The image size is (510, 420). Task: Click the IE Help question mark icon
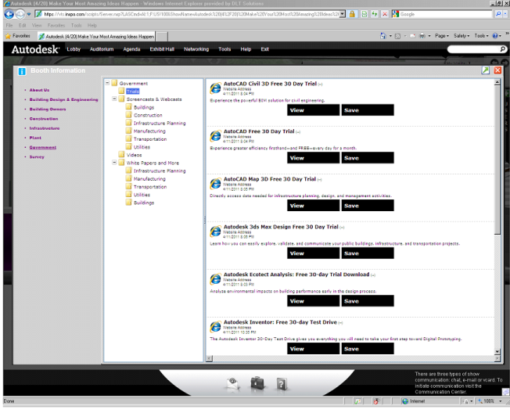pyautogui.click(x=494, y=36)
